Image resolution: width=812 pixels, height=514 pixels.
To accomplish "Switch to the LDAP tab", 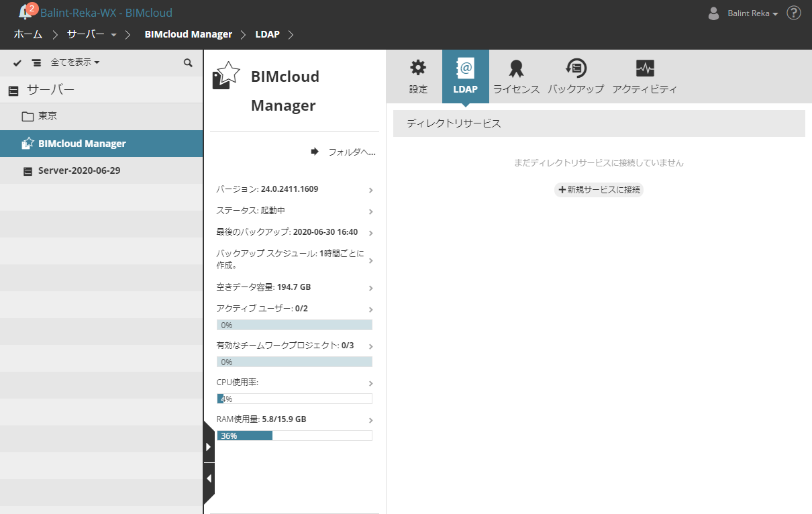I will (466, 76).
